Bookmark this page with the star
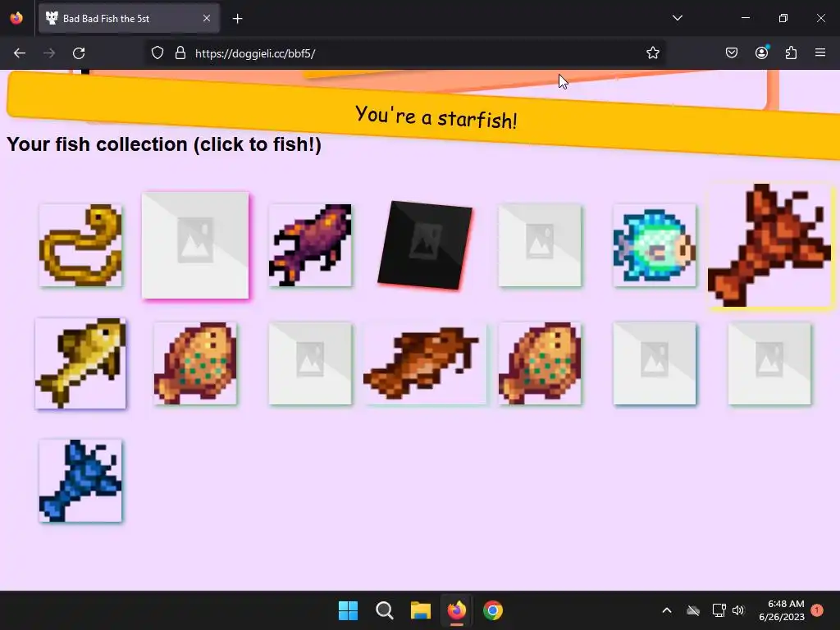Screen dimensions: 840x630 click(652, 53)
